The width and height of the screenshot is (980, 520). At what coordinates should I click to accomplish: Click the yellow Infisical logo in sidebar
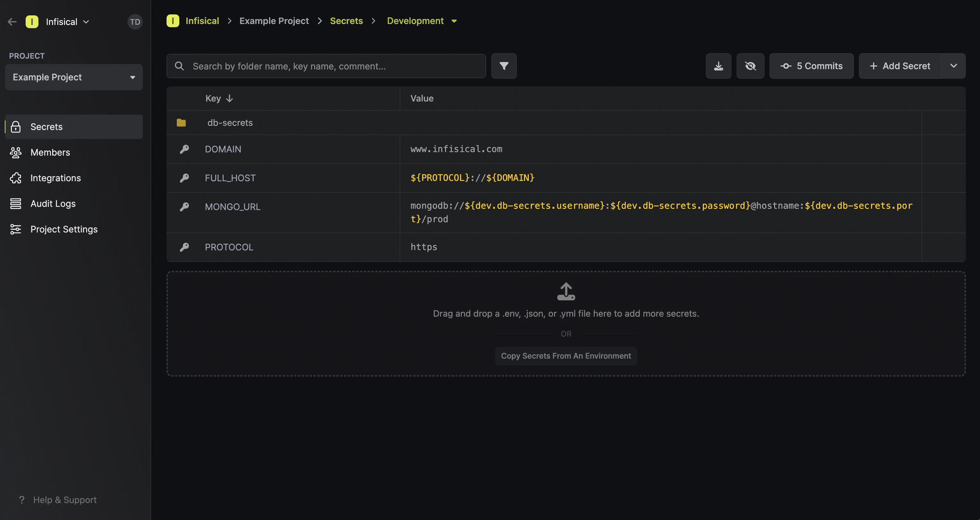(x=32, y=22)
